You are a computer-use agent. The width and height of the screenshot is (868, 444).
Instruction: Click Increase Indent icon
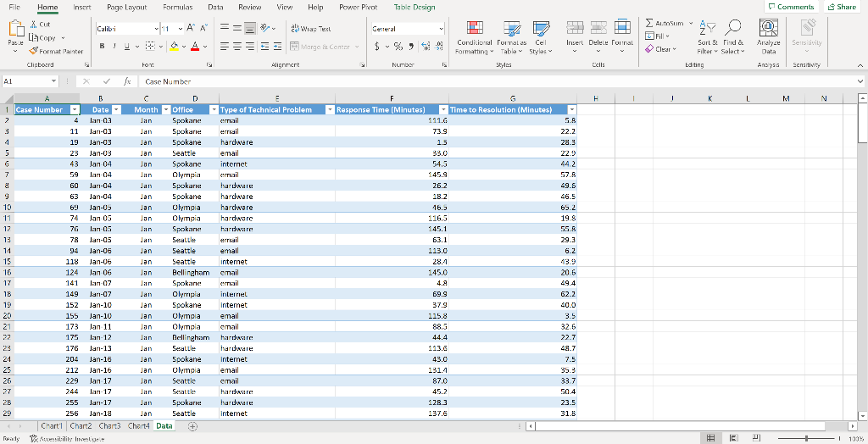point(277,47)
